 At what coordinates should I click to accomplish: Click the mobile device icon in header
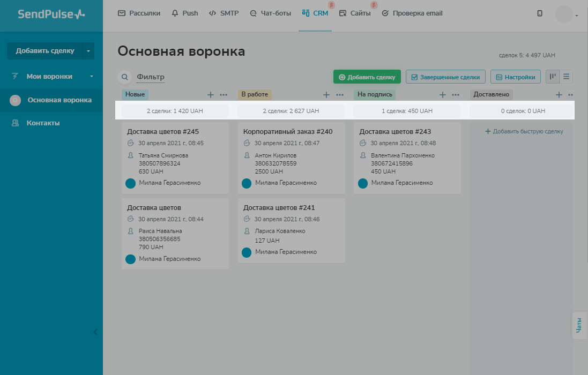point(540,13)
